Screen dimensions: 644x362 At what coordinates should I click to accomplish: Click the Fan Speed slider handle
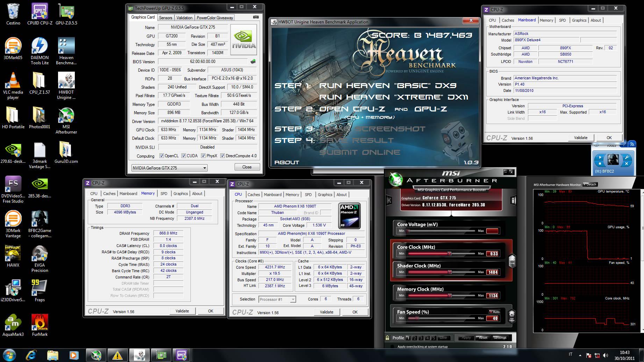coord(417,318)
